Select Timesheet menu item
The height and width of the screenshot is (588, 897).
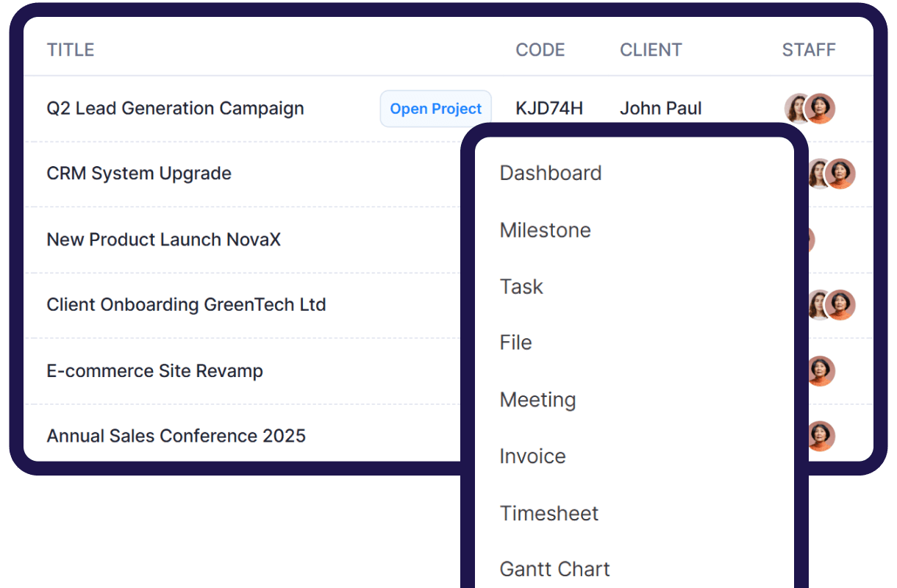click(x=549, y=513)
